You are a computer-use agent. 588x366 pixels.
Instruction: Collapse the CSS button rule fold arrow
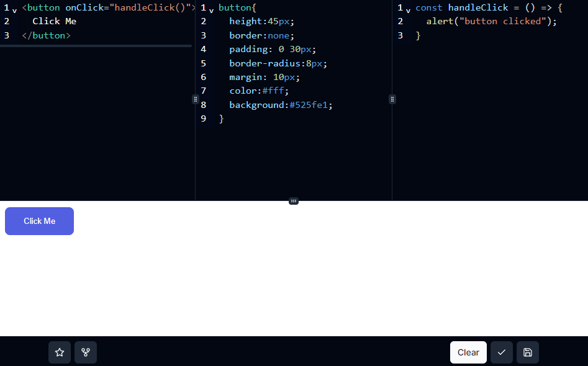point(211,11)
